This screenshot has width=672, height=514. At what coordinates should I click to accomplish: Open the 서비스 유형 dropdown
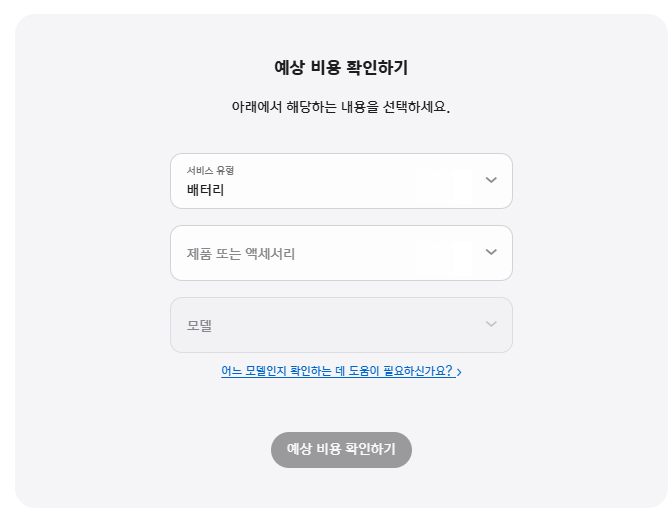point(341,181)
